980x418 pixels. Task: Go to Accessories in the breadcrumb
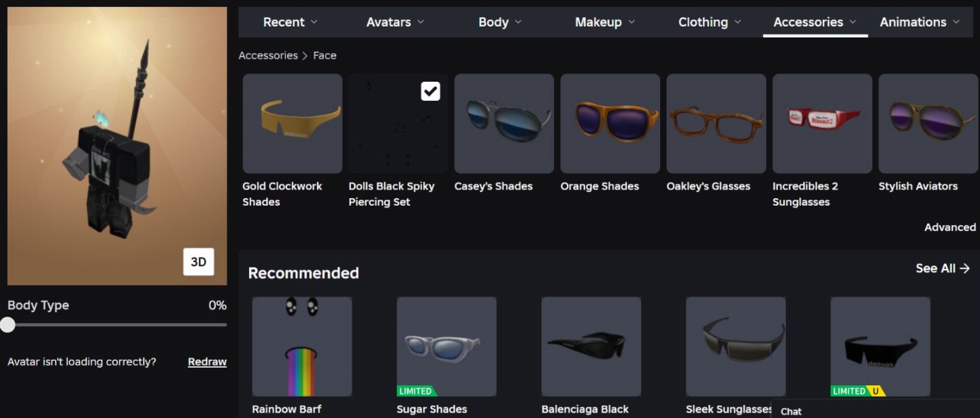[x=268, y=55]
